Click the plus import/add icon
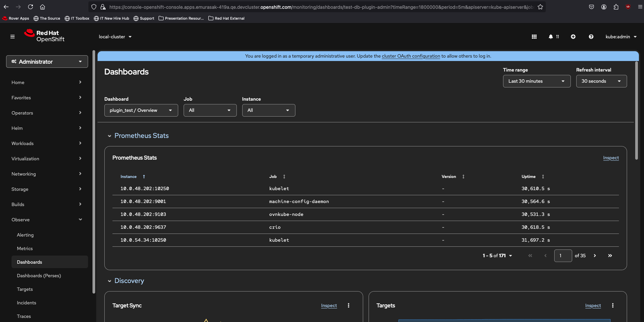Screen dimensions: 644x322 click(573, 37)
